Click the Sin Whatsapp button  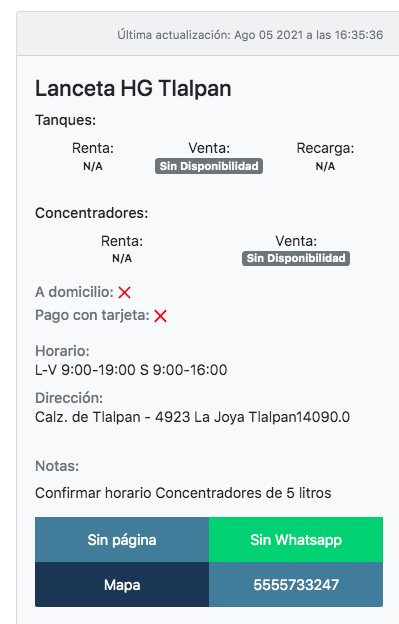tap(296, 540)
